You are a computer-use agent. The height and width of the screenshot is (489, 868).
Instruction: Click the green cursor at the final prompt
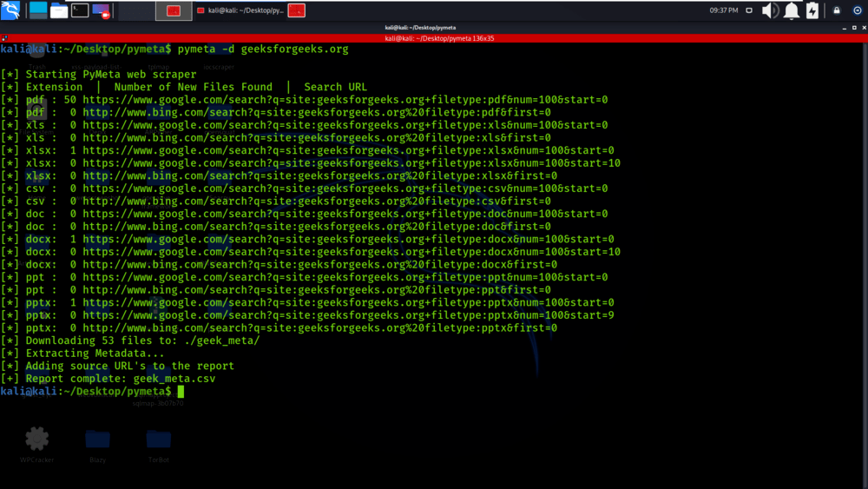click(x=181, y=392)
